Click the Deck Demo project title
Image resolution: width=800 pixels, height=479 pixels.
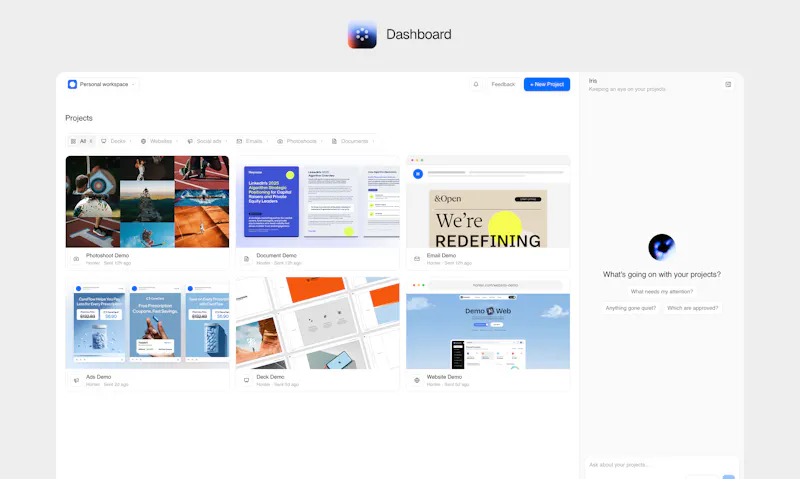[x=270, y=376]
